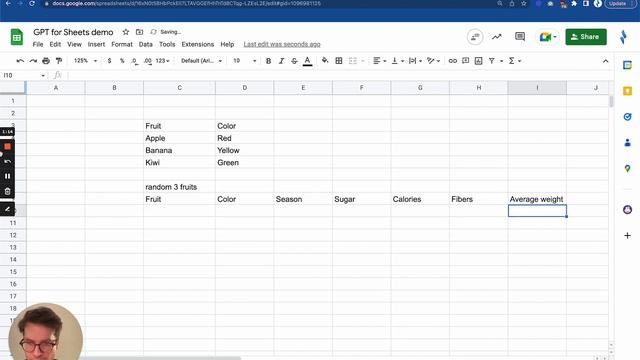Select cell containing random 3 fruits
640x360 pixels.
click(180, 187)
